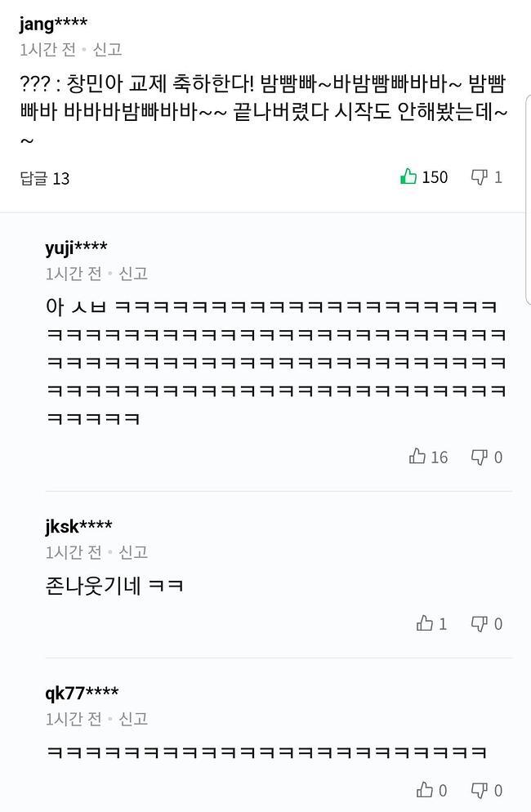This screenshot has height=812, width=531.
Task: Click the 150 like count
Action: (x=435, y=176)
